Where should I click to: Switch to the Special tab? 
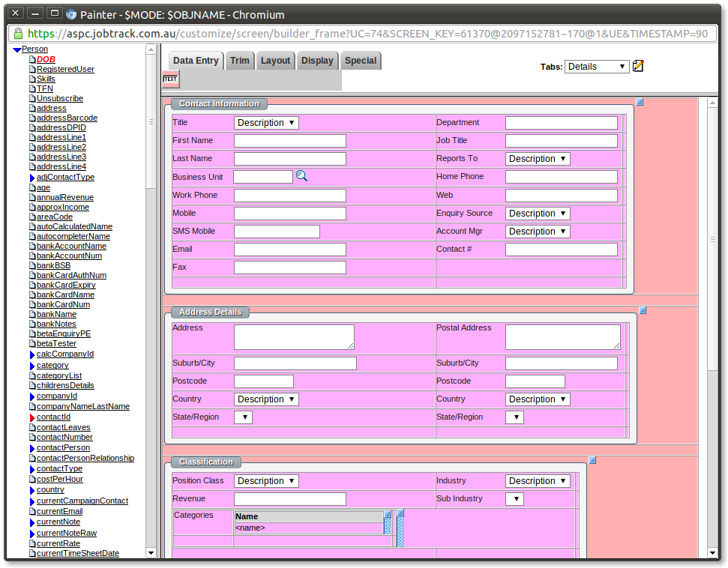tap(361, 61)
